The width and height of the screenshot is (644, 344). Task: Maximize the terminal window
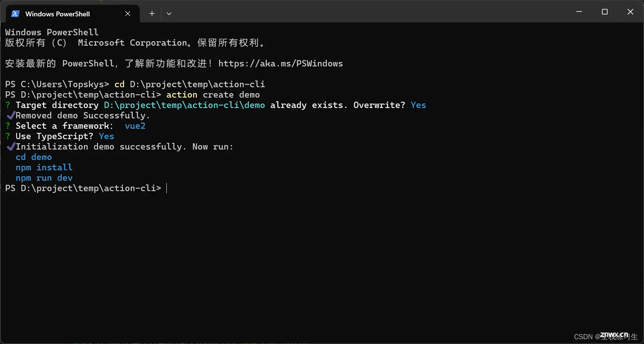click(605, 12)
